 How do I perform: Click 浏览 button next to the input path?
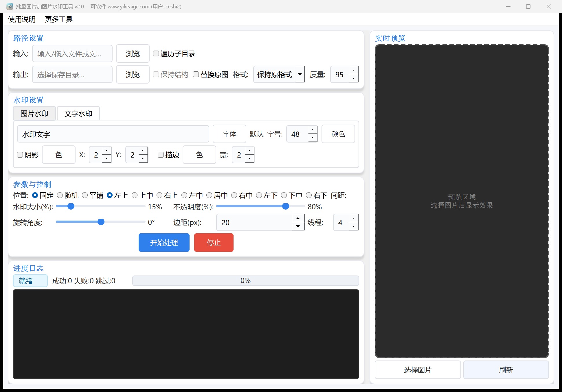[133, 54]
